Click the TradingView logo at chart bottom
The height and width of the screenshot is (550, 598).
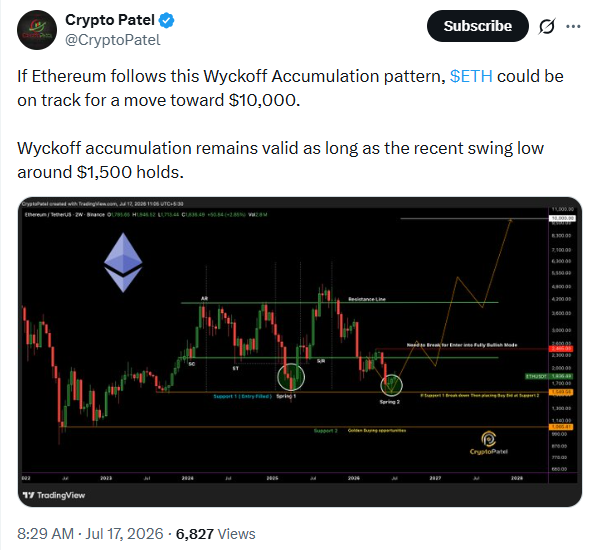54,495
